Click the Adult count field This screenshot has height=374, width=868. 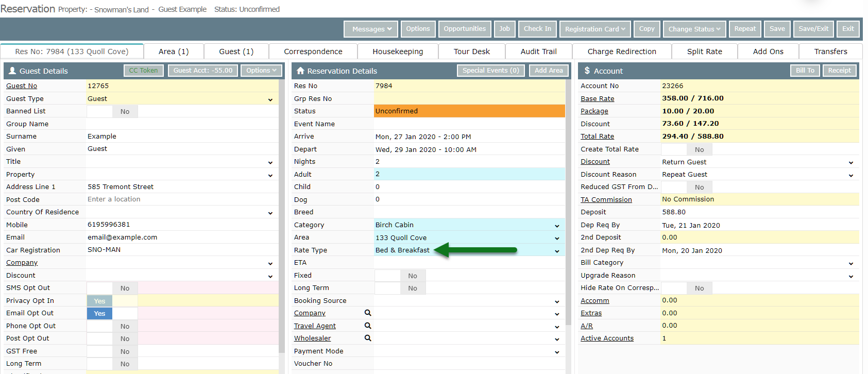(469, 174)
